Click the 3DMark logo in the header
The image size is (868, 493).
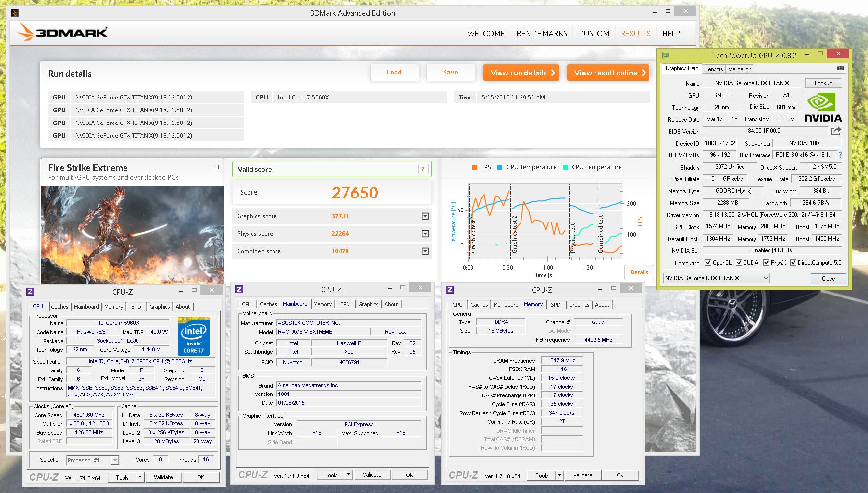tap(62, 32)
